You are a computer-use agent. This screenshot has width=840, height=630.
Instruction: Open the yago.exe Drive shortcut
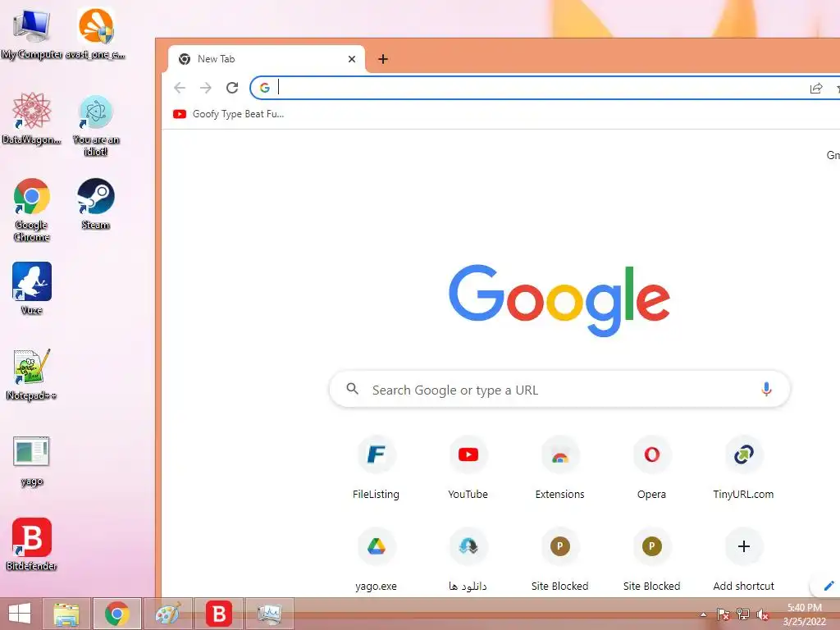tap(376, 561)
